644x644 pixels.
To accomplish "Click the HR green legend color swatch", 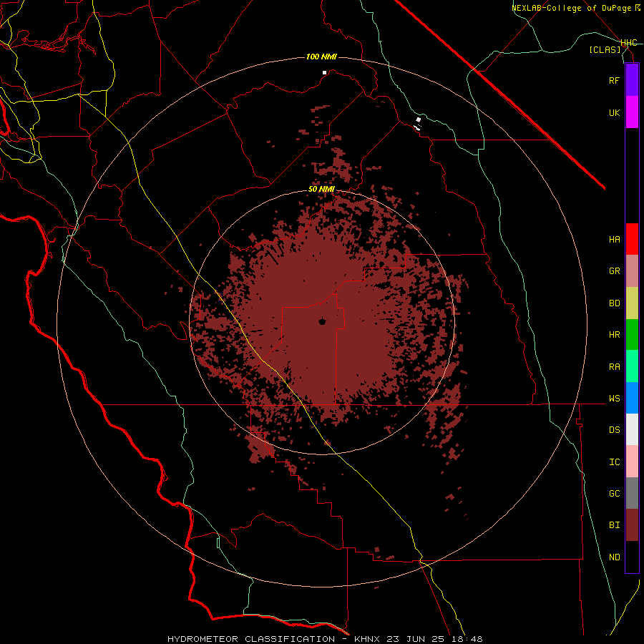I will point(632,335).
